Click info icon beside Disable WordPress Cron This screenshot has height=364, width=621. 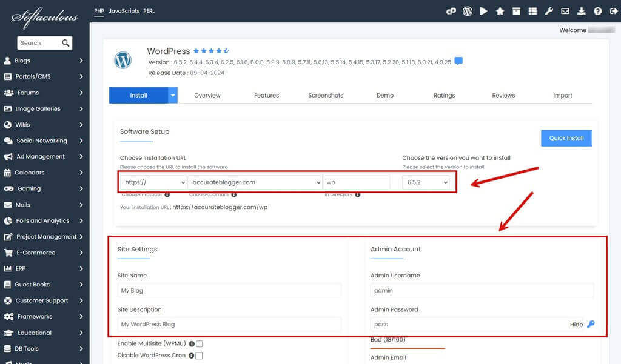pyautogui.click(x=191, y=356)
